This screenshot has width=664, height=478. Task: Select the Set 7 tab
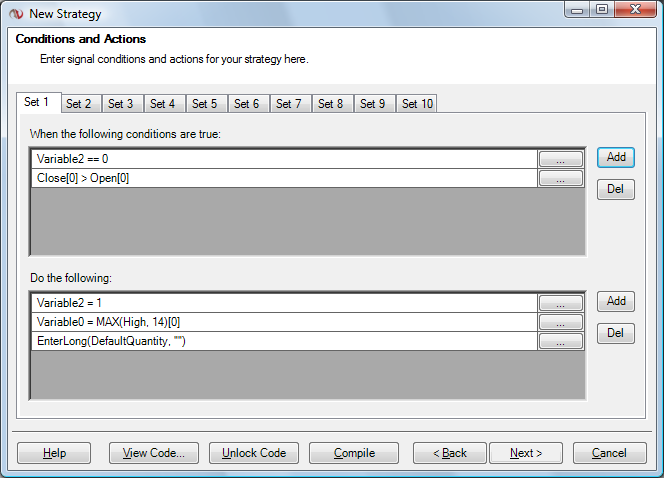(289, 104)
